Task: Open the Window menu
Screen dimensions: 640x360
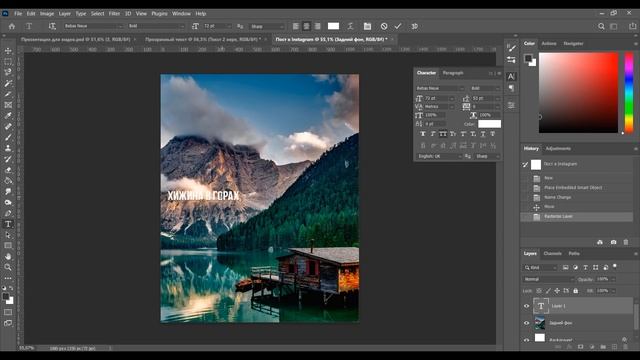Action: click(181, 13)
